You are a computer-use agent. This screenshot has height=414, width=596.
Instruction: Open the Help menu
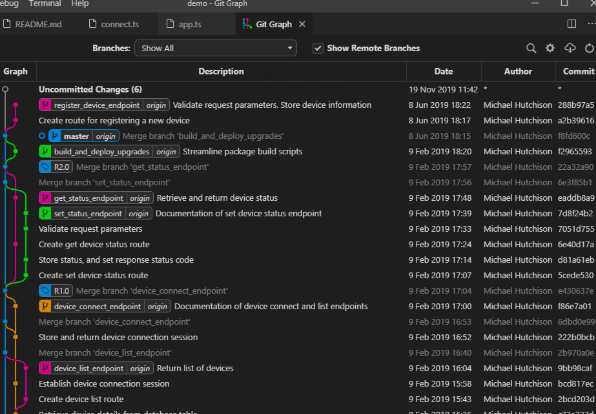[80, 4]
